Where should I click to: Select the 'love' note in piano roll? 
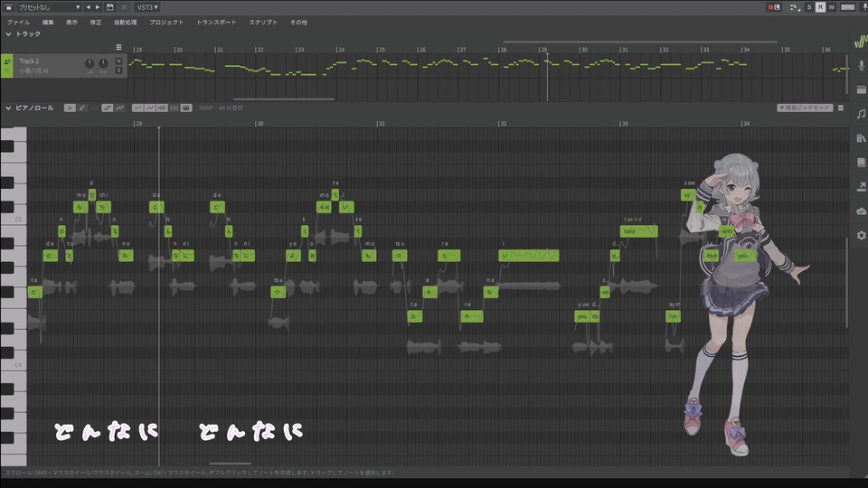712,256
